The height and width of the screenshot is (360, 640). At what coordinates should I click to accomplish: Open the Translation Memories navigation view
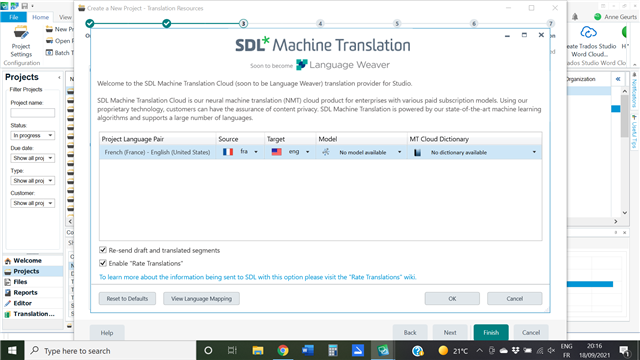[x=33, y=313]
